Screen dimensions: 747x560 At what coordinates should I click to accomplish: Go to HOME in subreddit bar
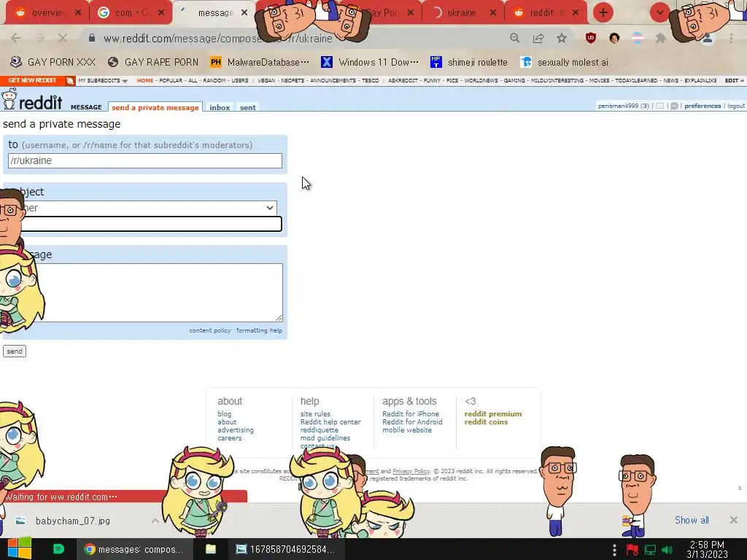click(x=145, y=80)
